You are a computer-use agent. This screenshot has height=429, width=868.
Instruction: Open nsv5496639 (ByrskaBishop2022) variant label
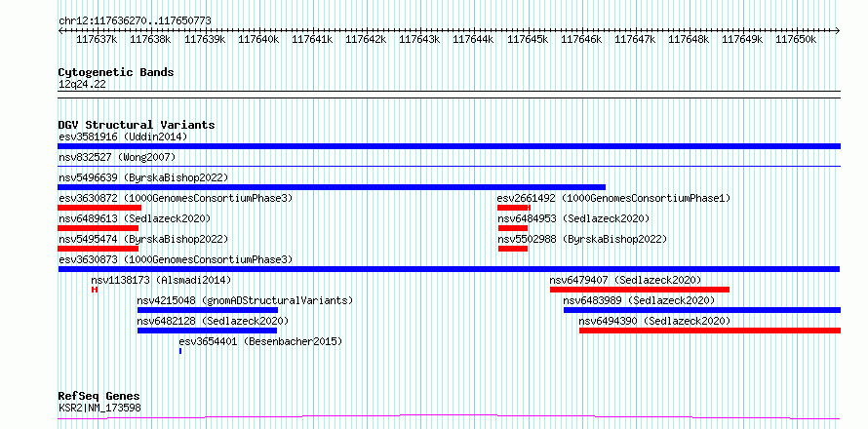pyautogui.click(x=143, y=177)
